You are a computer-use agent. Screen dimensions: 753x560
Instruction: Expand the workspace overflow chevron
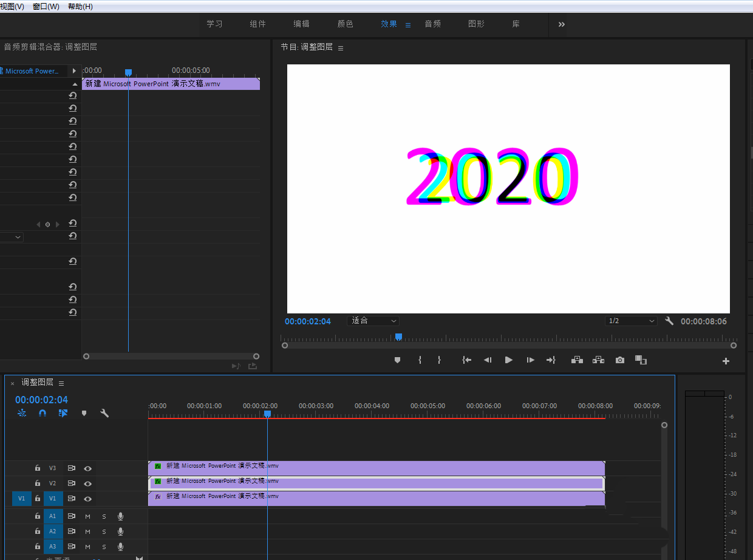click(561, 24)
